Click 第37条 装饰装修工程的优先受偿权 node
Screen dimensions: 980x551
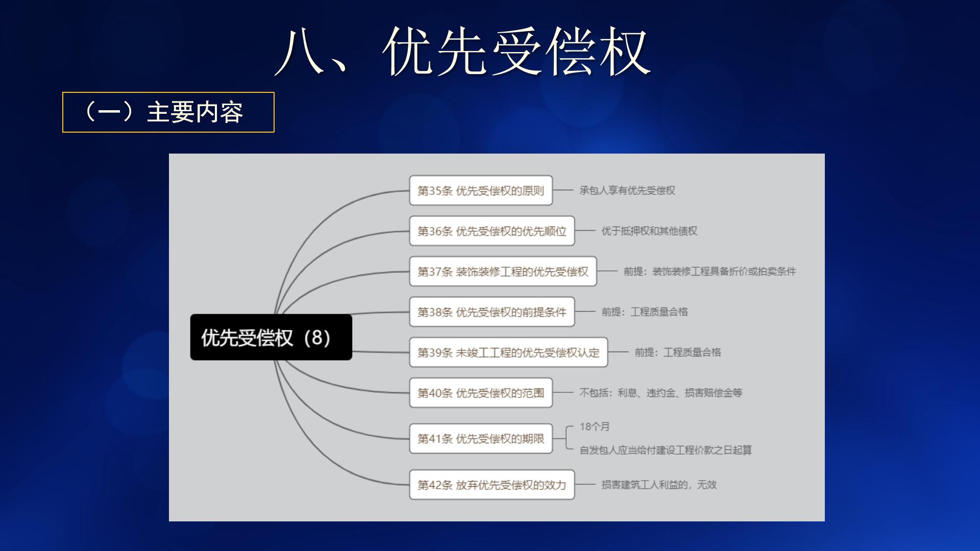click(503, 271)
